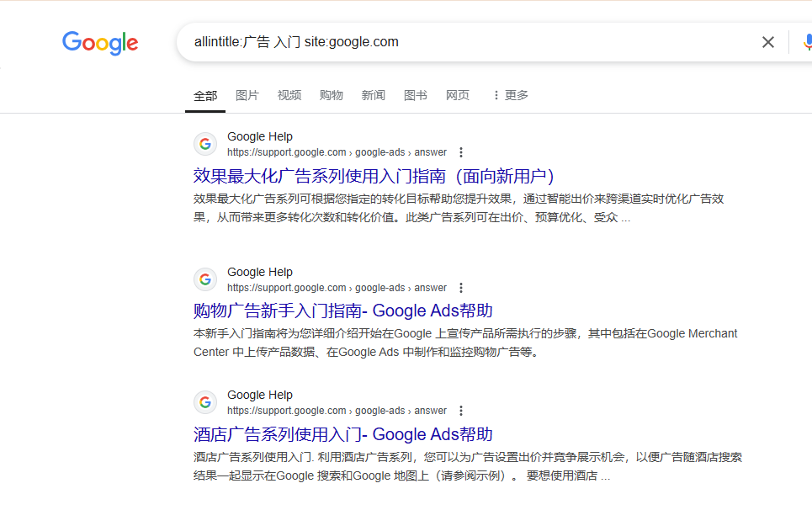Click the favicon next to 酒店广告系列使用入门 result
This screenshot has height=510, width=812.
pos(204,401)
